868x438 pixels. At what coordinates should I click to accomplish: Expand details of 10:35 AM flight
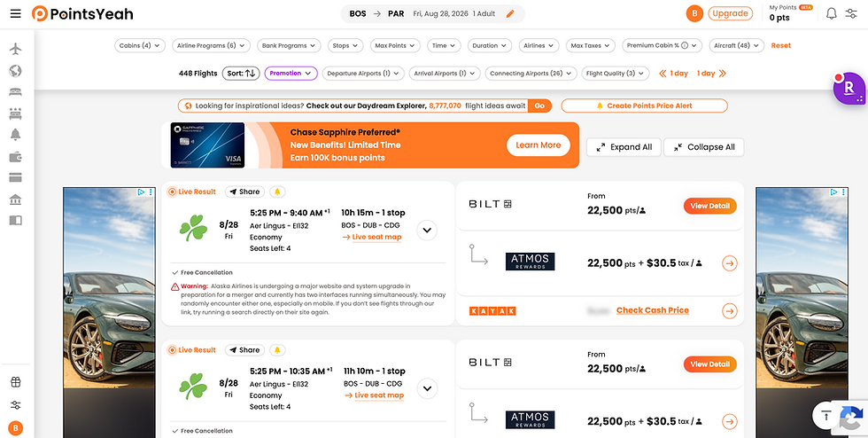point(427,388)
